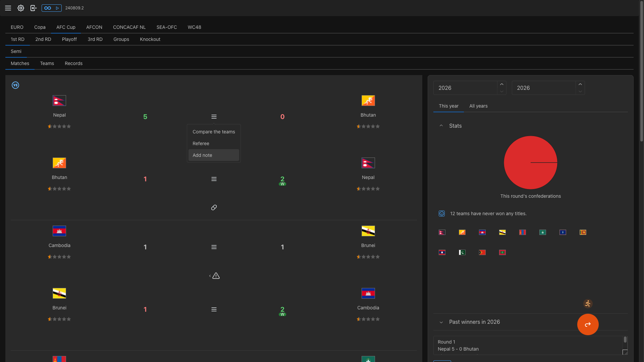Click into the second year input field
The image size is (644, 362).
tap(544, 88)
